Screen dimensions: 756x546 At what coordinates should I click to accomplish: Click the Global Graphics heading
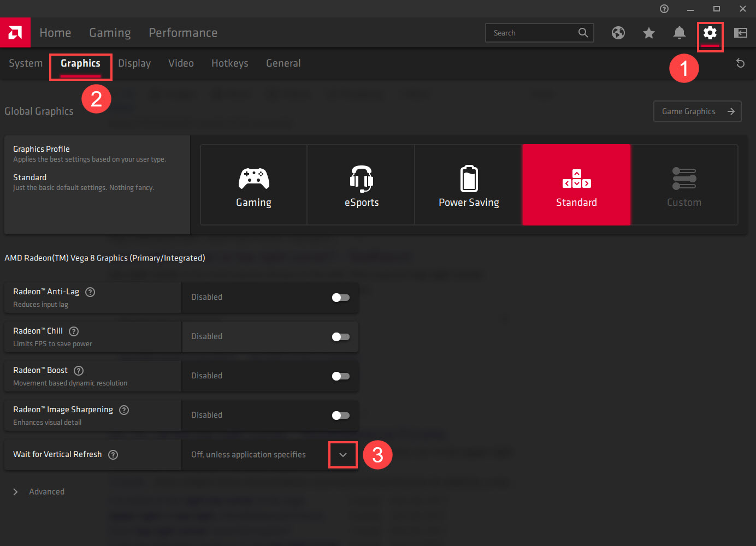coord(39,111)
